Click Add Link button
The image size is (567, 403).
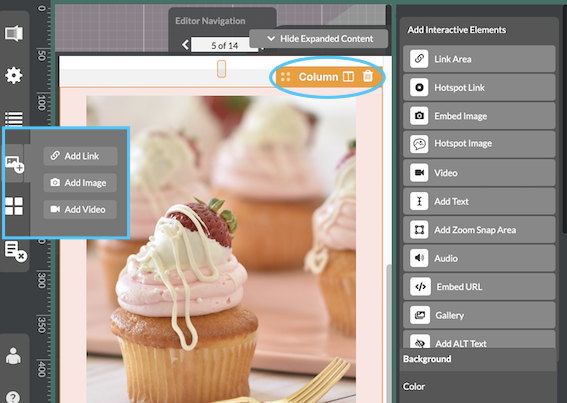80,156
